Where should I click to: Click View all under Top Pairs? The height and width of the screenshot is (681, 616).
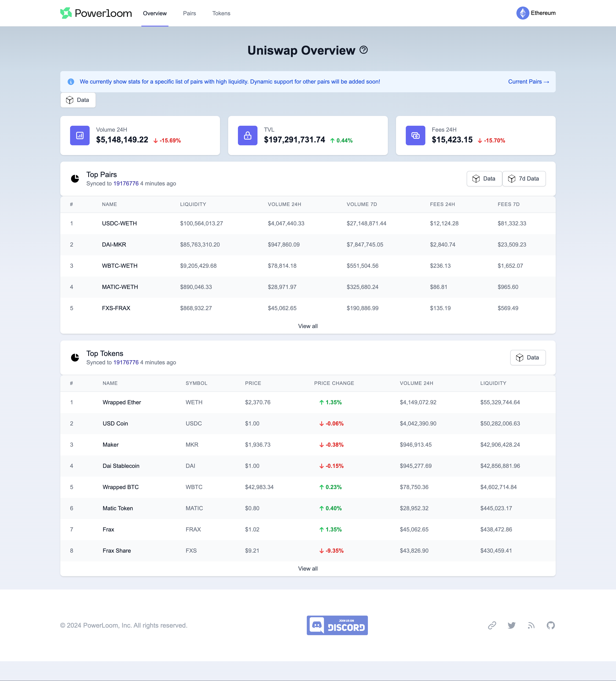point(308,326)
